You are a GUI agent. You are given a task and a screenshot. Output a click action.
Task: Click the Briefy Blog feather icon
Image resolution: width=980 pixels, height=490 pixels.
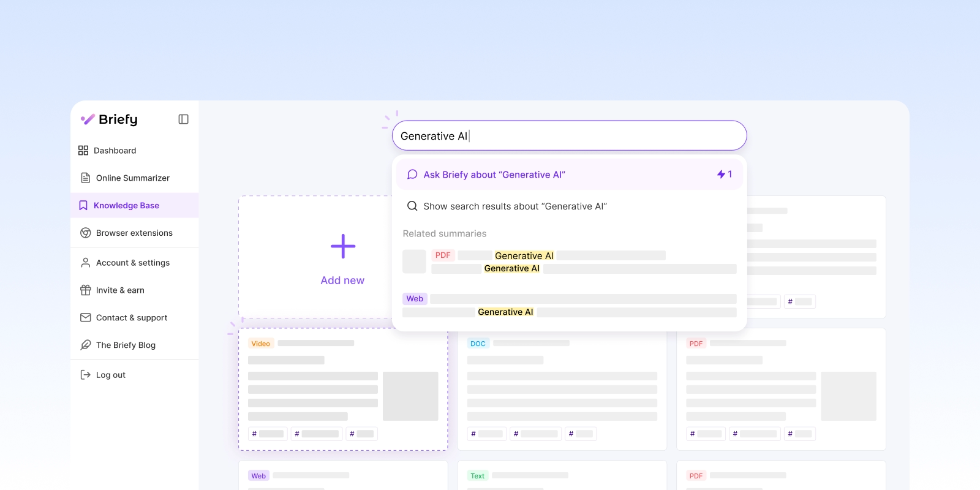tap(86, 345)
